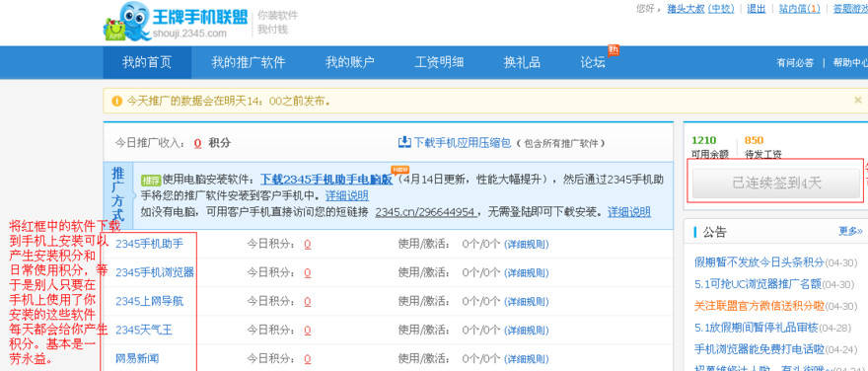Click the green 推荐 badge
The width and height of the screenshot is (868, 371).
tap(151, 180)
